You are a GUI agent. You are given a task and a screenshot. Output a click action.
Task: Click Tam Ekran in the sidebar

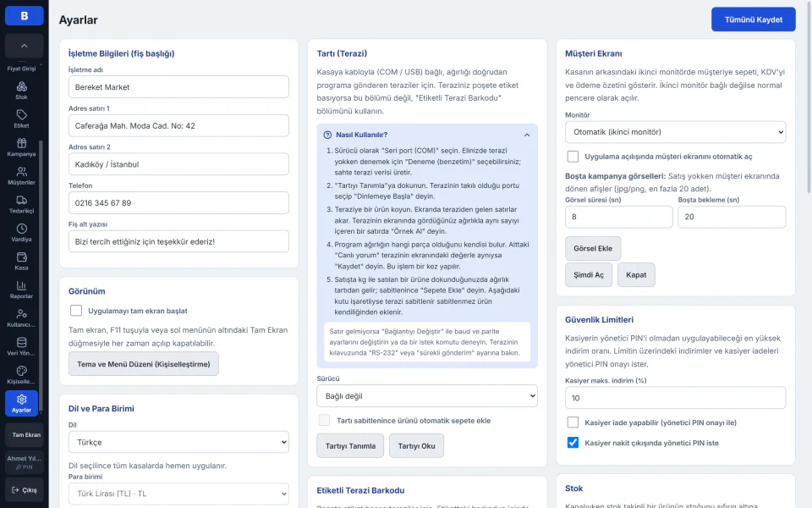24,435
